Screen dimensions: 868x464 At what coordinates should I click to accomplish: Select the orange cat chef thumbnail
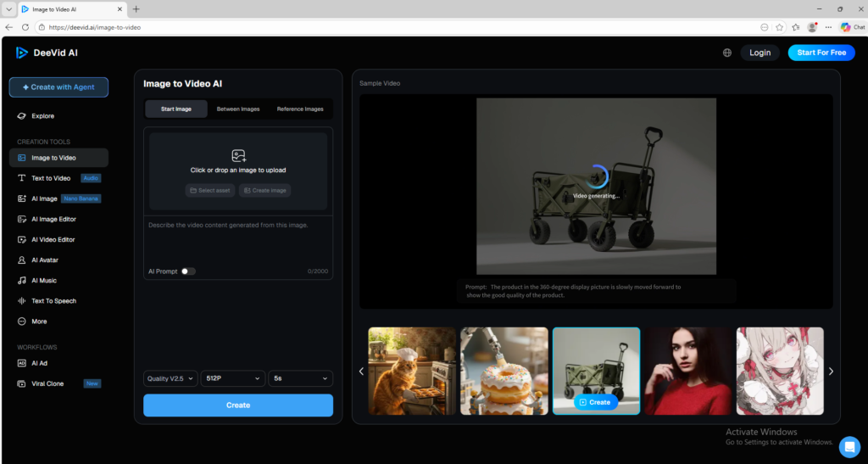pyautogui.click(x=412, y=371)
